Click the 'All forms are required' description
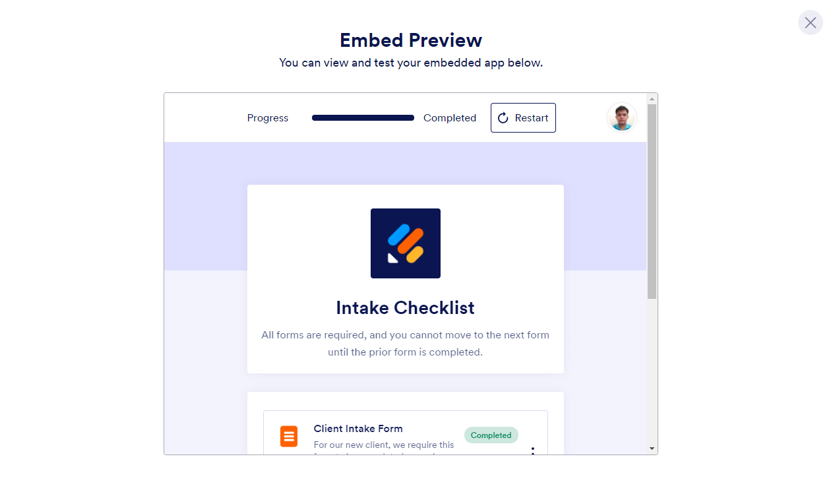835x504 pixels. [x=405, y=343]
